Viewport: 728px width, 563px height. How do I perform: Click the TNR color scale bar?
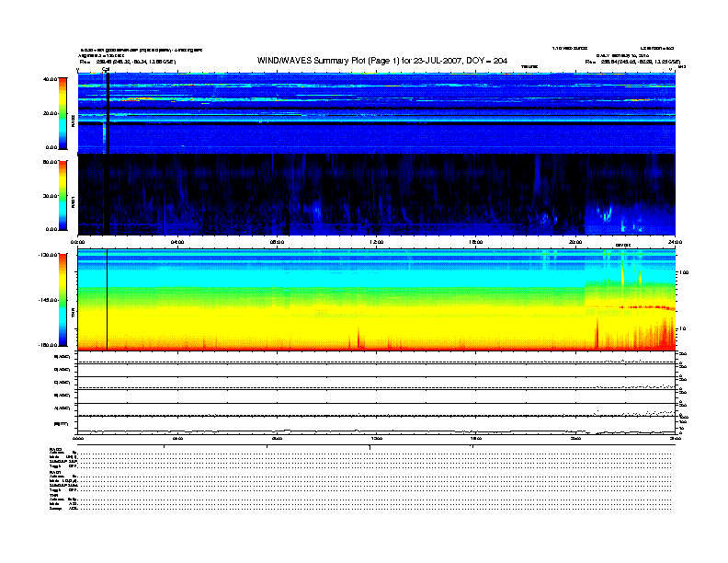(63, 300)
